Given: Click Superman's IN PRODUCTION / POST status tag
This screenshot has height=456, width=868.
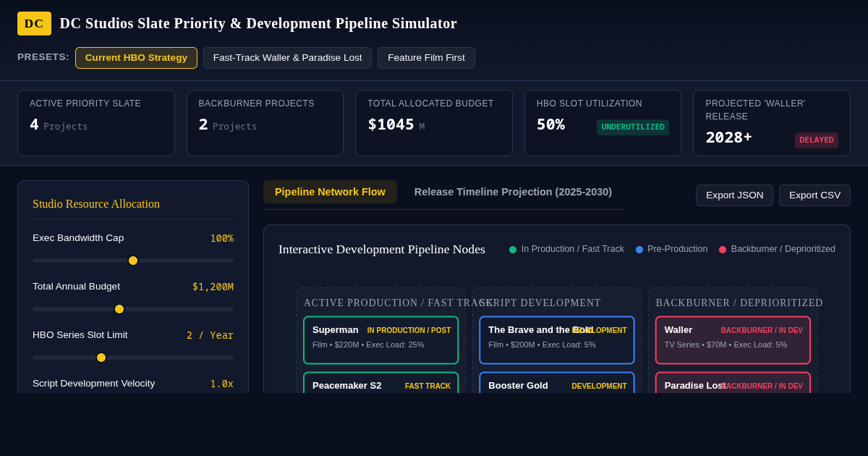Looking at the screenshot, I should (409, 331).
